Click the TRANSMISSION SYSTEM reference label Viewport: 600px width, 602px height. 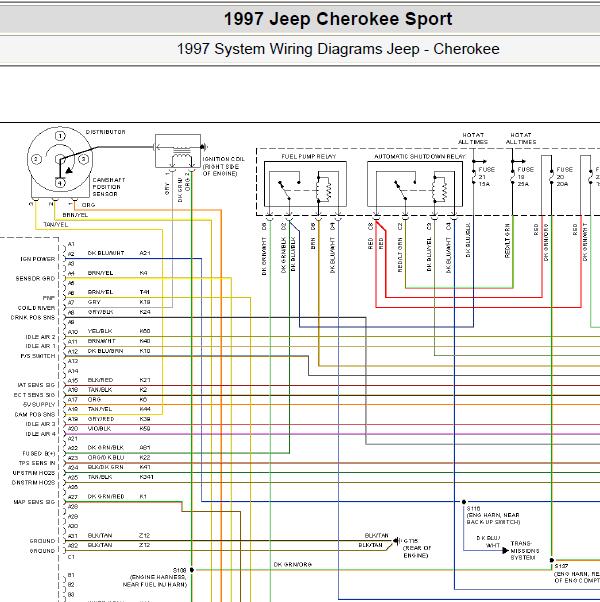tap(524, 551)
